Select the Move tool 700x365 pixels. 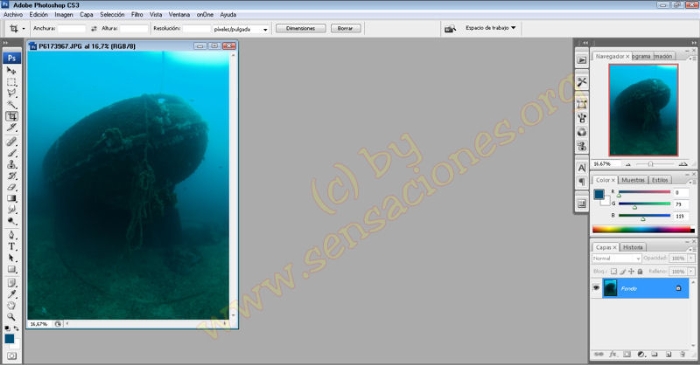pos(12,71)
